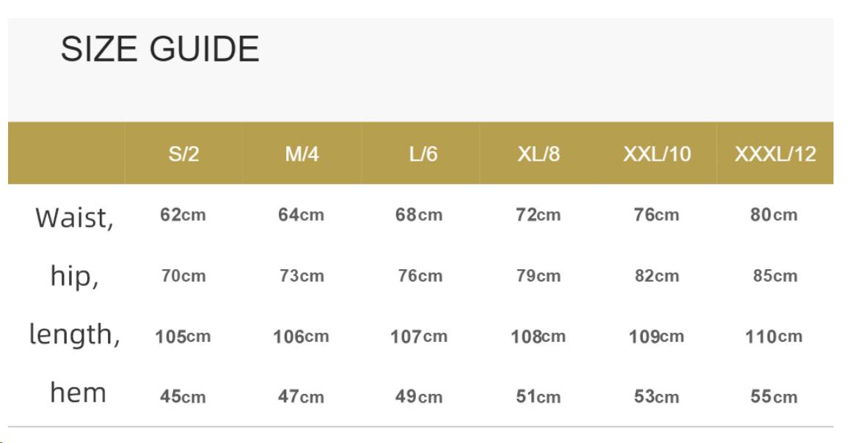Click the 76cm waist value under XXL/10

pyautogui.click(x=656, y=215)
